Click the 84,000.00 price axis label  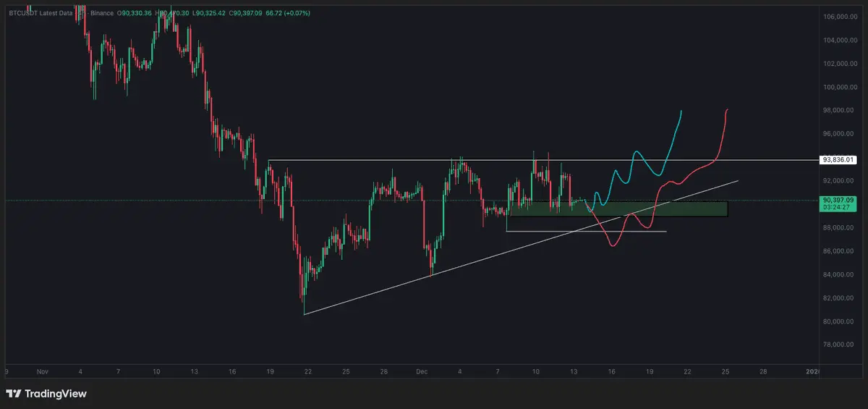[840, 275]
